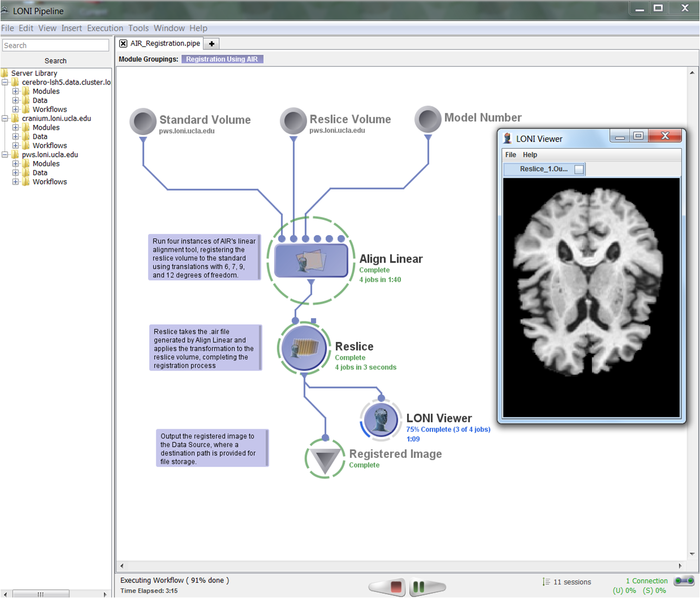Click the LONI Viewer module icon
The width and height of the screenshot is (700, 598).
[x=381, y=419]
